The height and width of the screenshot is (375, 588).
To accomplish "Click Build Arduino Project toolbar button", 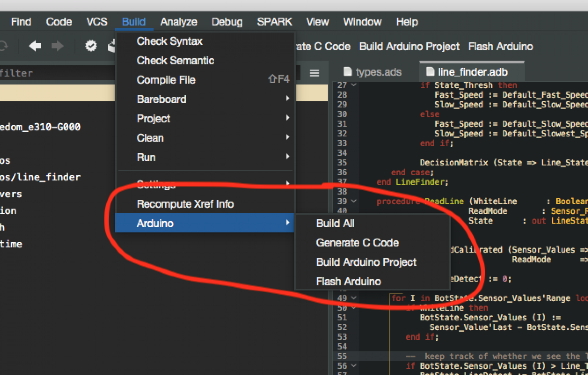I will 409,46.
